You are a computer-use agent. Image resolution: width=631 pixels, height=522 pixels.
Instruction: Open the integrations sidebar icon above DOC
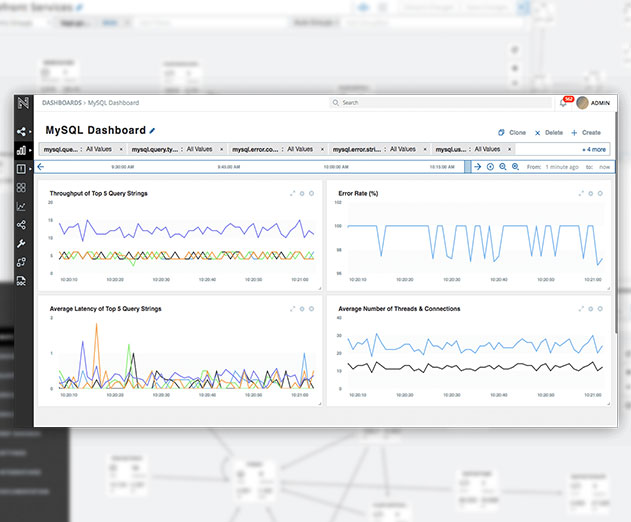(21, 262)
